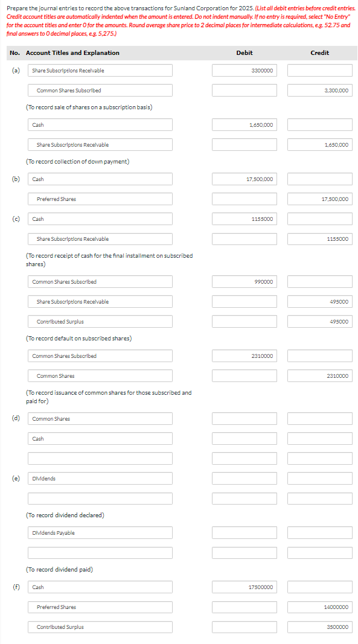Select the 3500000 Contributed Surplus credit amount
Image resolution: width=358 pixels, height=644 pixels.
click(x=319, y=626)
